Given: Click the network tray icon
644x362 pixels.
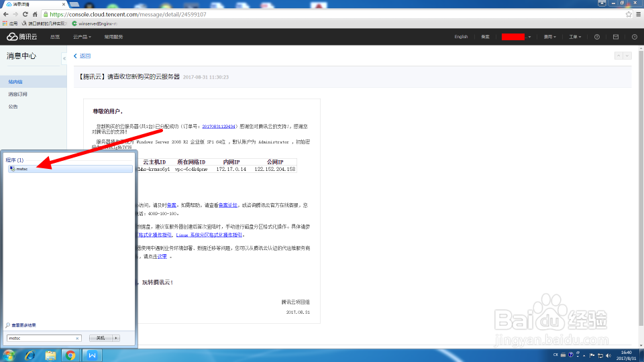Looking at the screenshot, I should pyautogui.click(x=600, y=355).
